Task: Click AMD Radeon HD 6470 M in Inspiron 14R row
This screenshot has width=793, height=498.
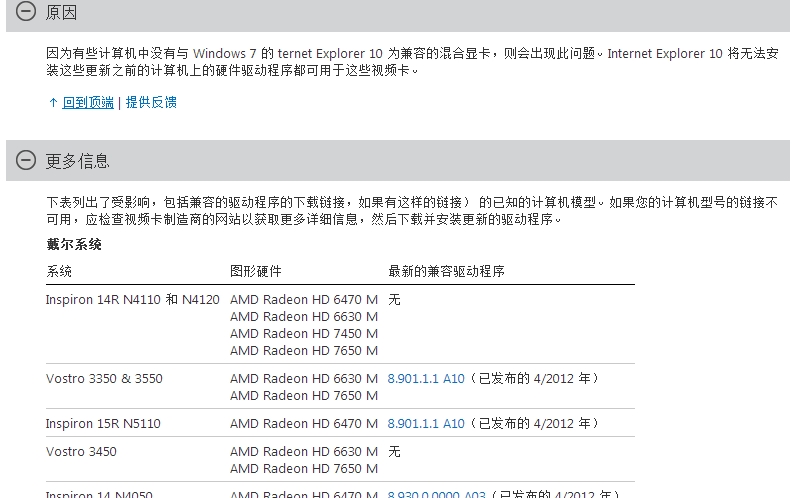Action: [x=304, y=300]
